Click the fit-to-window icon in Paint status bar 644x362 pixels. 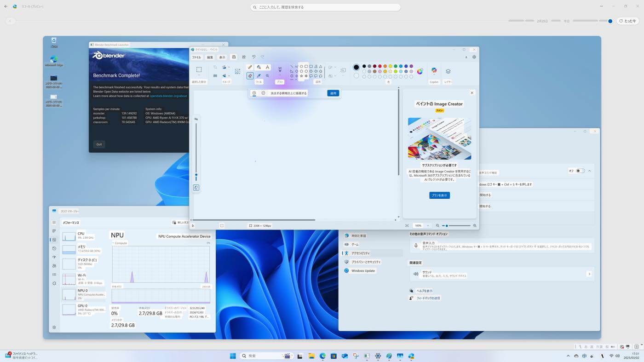point(407,226)
